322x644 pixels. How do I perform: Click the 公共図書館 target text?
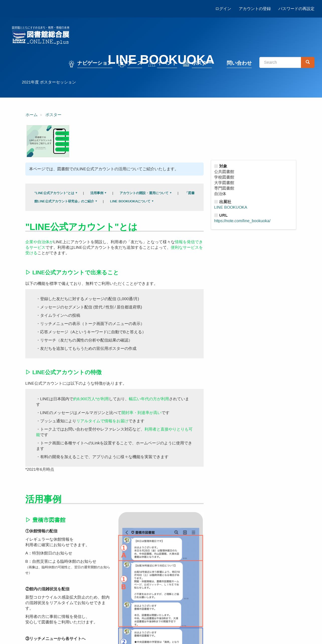point(224,172)
